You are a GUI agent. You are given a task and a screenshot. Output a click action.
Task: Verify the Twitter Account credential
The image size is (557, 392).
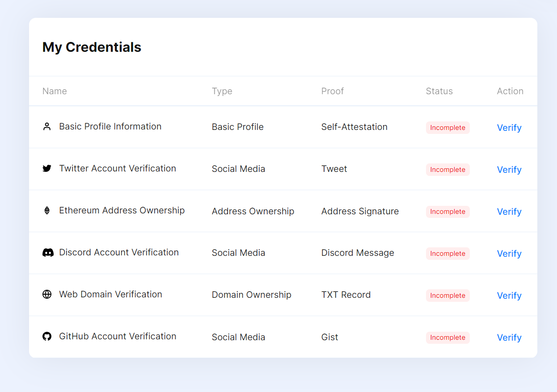509,170
